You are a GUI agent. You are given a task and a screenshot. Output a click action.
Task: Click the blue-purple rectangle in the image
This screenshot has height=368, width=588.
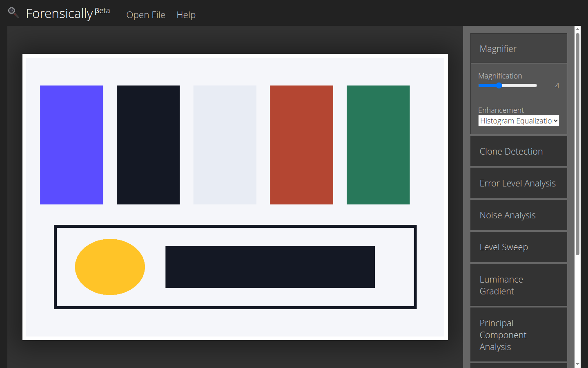tap(71, 145)
